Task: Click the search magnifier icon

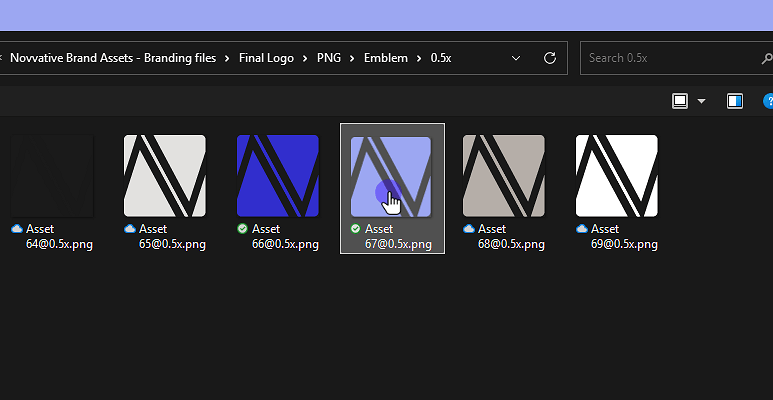Action: click(767, 59)
